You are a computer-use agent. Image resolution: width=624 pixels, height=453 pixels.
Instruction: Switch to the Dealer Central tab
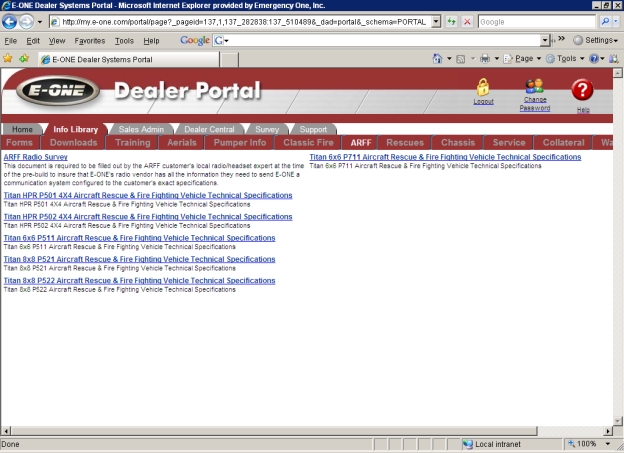point(209,129)
